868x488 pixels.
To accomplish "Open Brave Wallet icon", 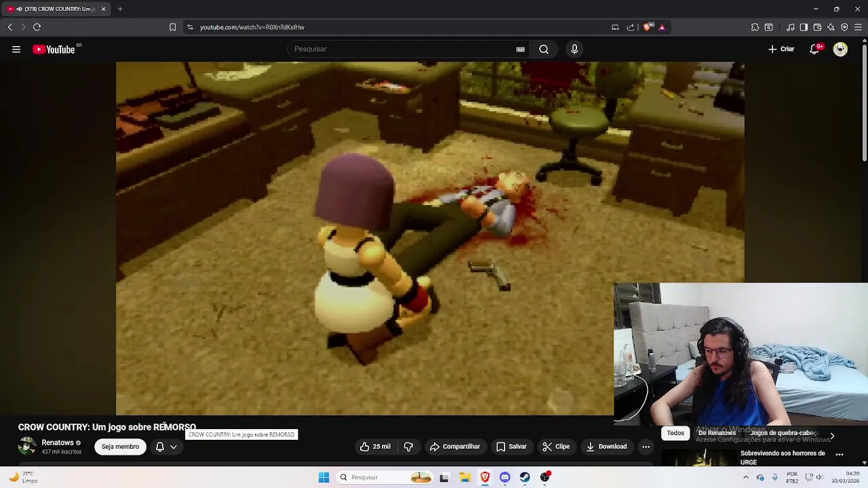I will 817,27.
